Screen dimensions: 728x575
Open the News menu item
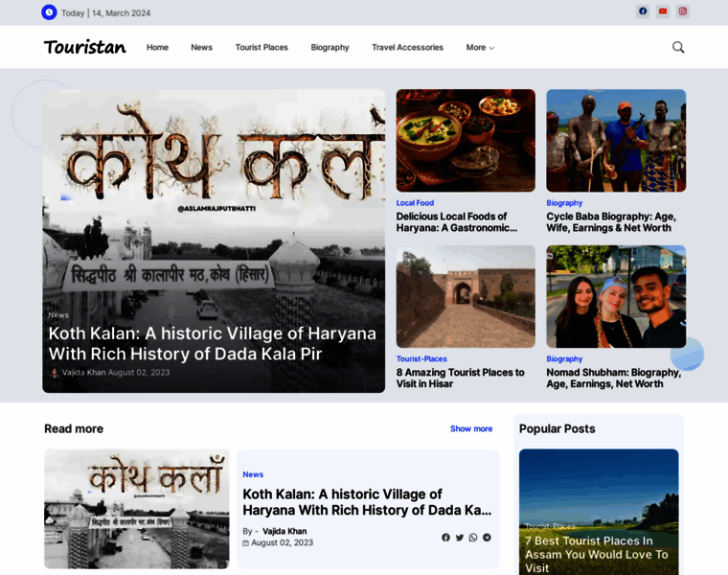pyautogui.click(x=201, y=47)
